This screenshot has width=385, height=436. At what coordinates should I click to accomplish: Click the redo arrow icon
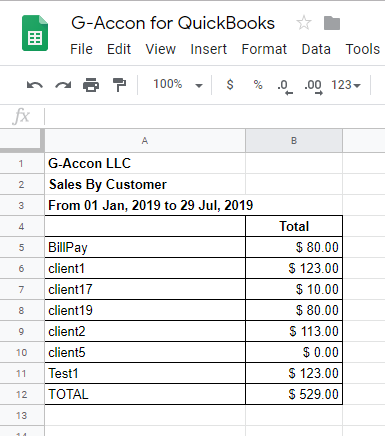point(63,85)
